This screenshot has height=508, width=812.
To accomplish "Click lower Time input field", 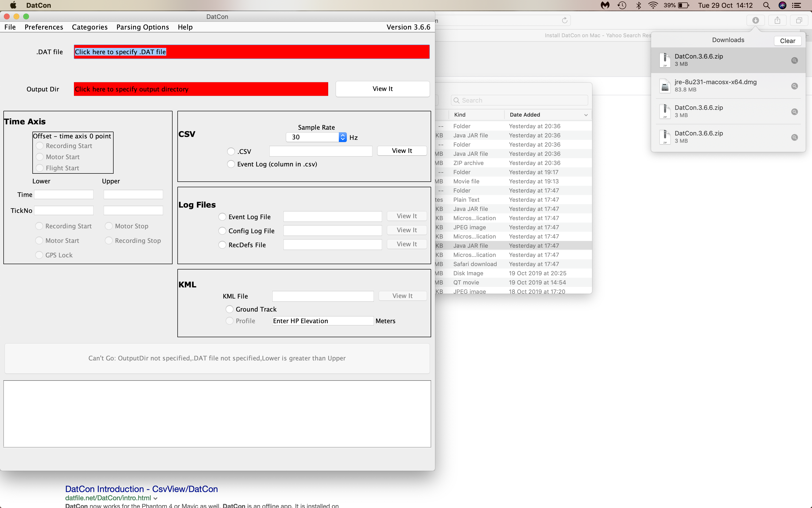I will tap(64, 194).
